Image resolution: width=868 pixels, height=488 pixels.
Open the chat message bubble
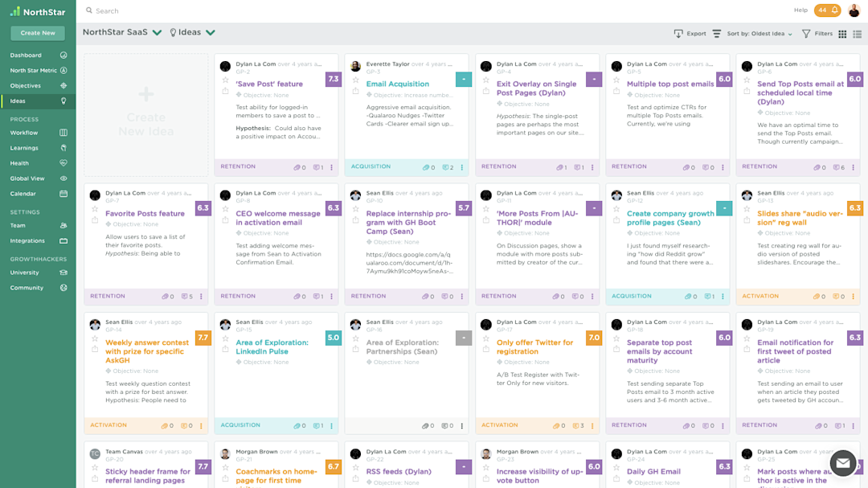point(843,462)
